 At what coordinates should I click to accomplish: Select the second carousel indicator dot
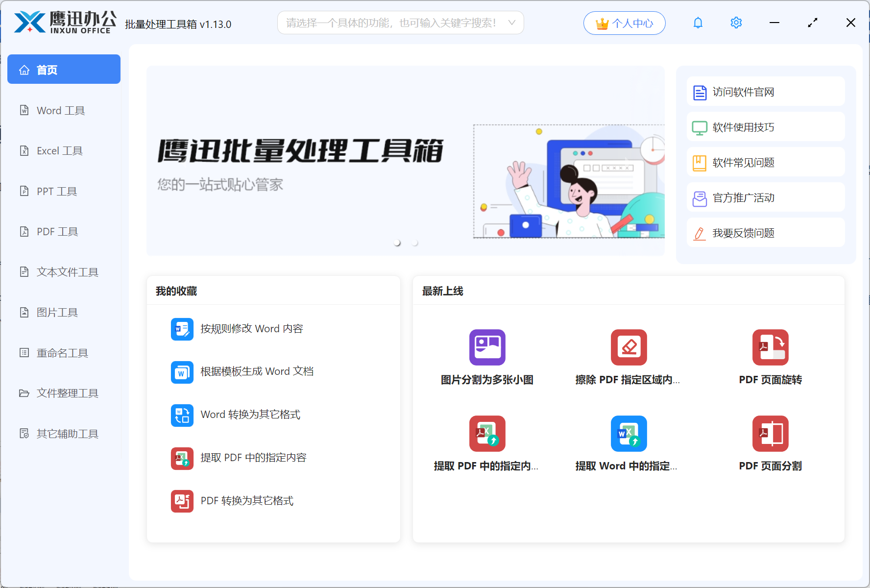coord(415,242)
